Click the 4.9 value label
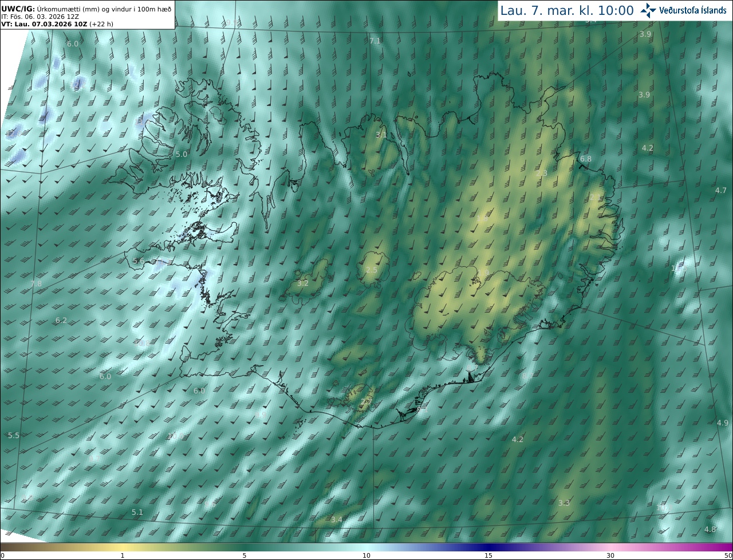The image size is (733, 560). click(x=723, y=423)
